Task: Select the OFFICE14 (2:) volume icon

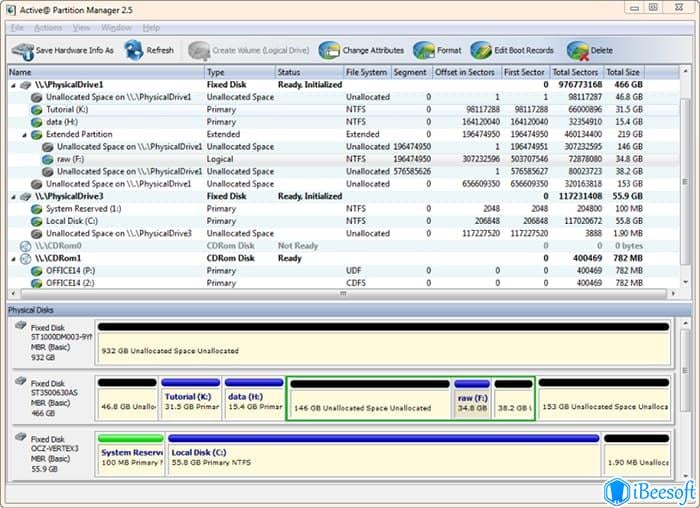Action: tap(37, 283)
